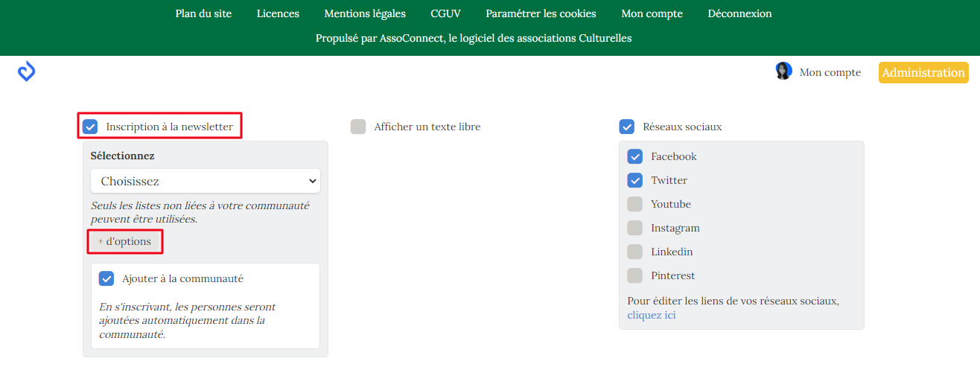Viewport: 980px width, 367px height.
Task: Uncheck the Twitter checkbox
Action: pos(634,180)
